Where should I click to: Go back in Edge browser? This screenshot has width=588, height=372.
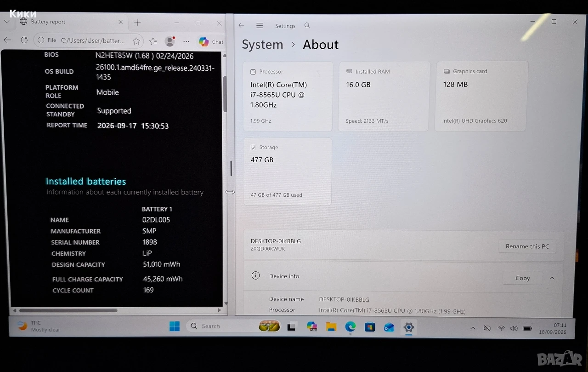[x=7, y=40]
